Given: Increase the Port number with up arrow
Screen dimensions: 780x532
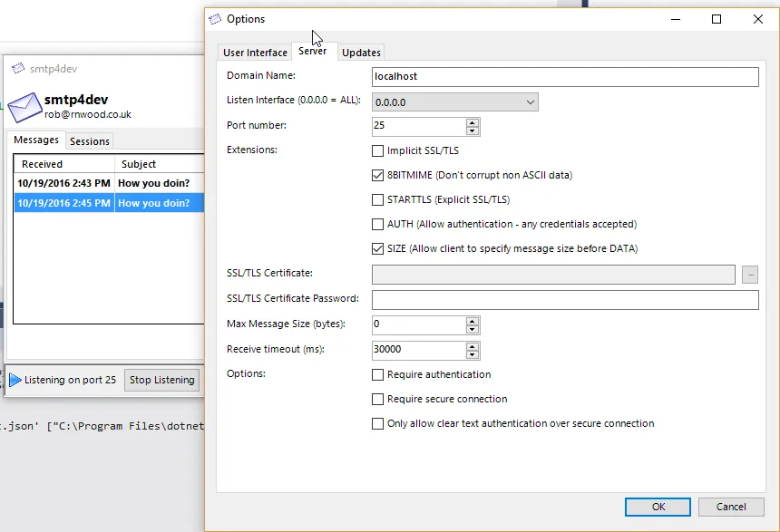Looking at the screenshot, I should 472,122.
